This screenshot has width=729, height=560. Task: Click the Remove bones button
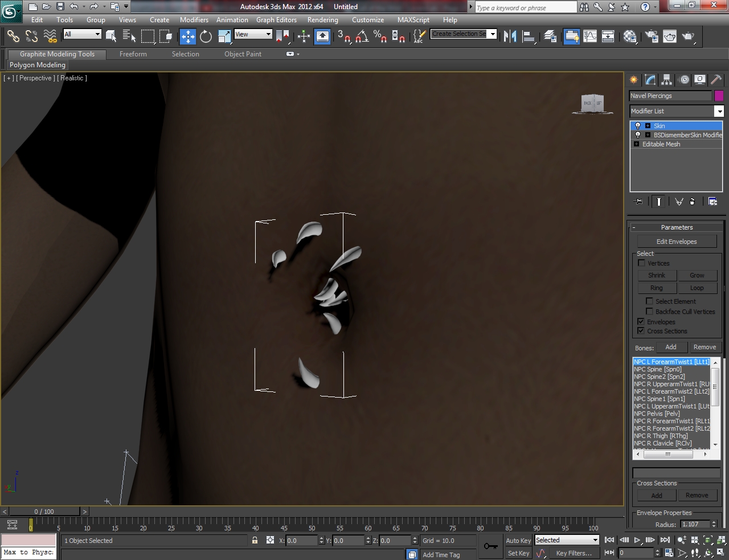pyautogui.click(x=705, y=347)
